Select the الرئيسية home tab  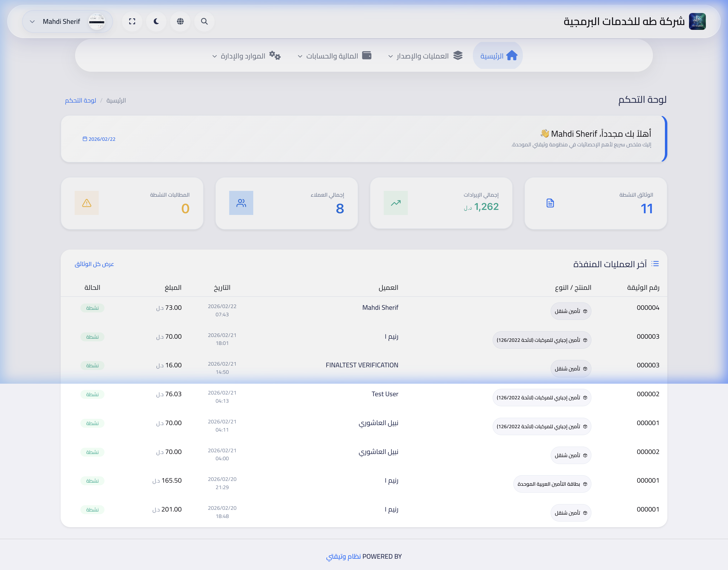coord(498,55)
